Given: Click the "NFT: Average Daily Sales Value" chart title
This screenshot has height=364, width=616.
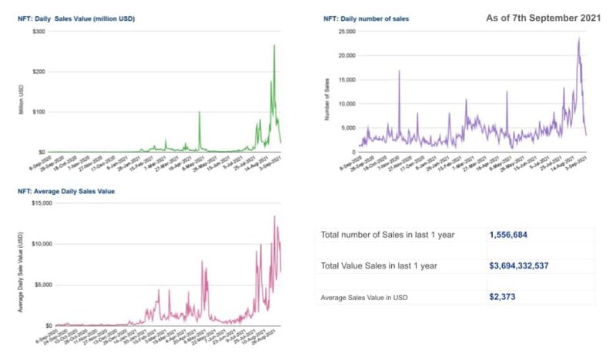Looking at the screenshot, I should pyautogui.click(x=66, y=192).
